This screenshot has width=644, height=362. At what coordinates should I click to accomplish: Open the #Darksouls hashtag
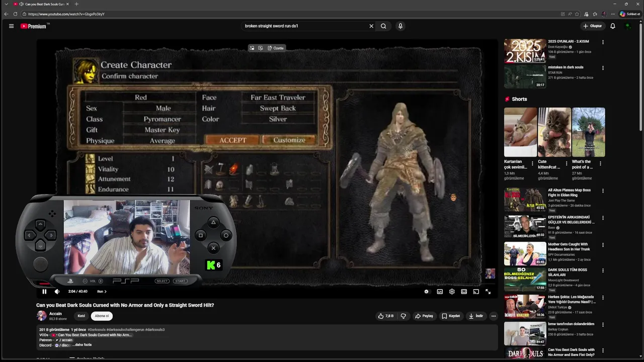tap(97, 330)
